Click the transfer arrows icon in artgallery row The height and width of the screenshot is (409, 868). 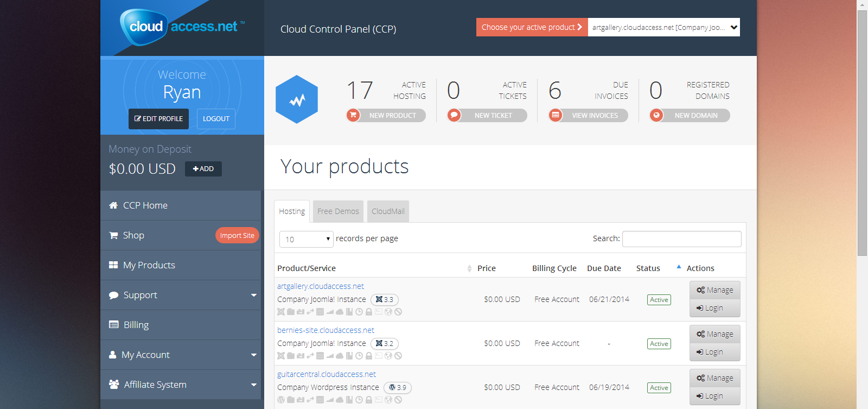tap(310, 312)
